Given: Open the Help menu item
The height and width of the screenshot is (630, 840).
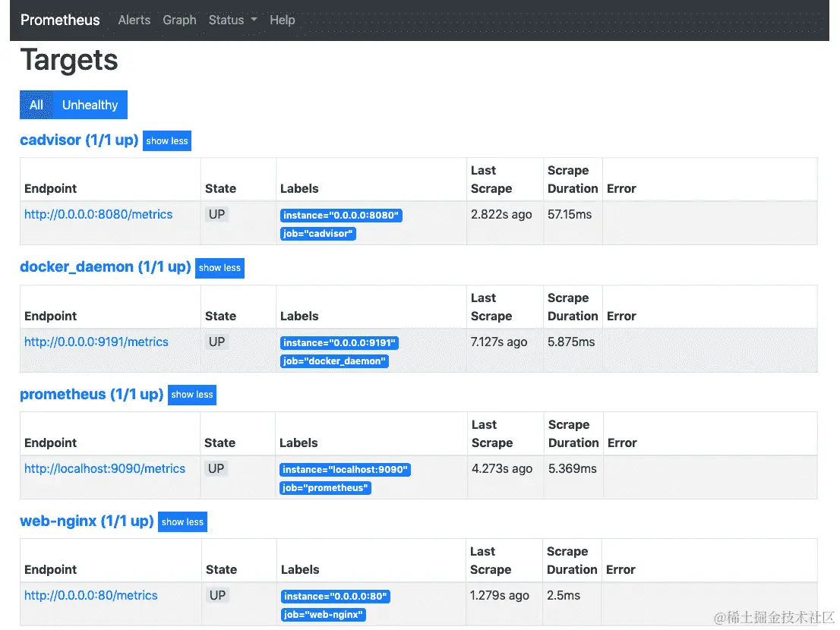Looking at the screenshot, I should pos(283,20).
